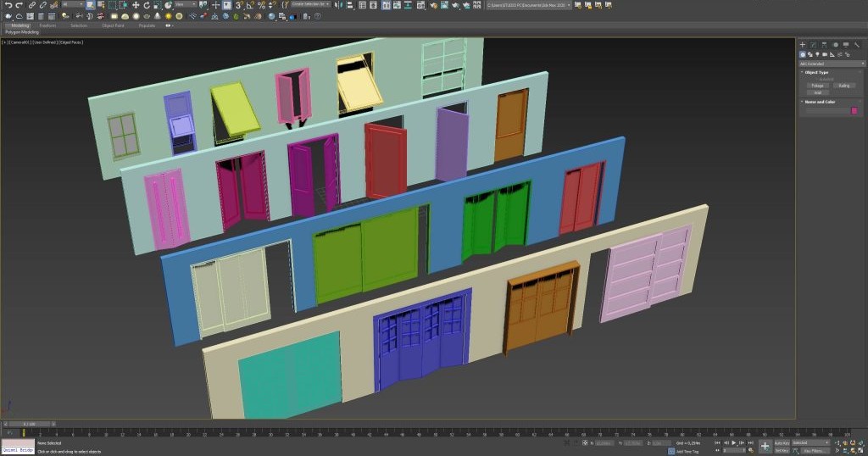Open the View reference coordinate dropdown
Screen dimensions: 868x456
[x=186, y=4]
